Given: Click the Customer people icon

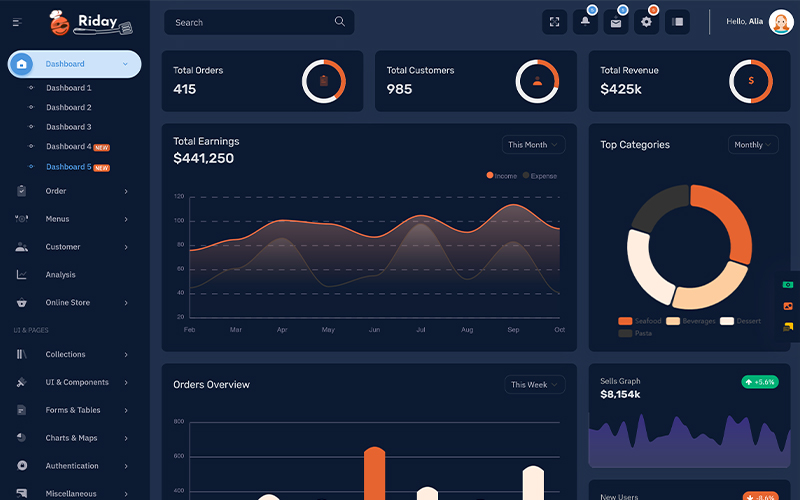Looking at the screenshot, I should point(21,247).
